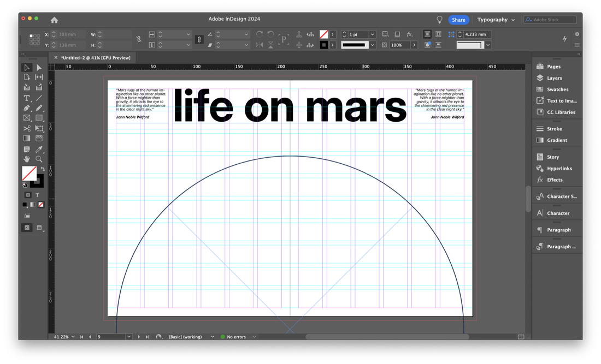601x364 pixels.
Task: Click the drop shadow icon
Action: (397, 34)
